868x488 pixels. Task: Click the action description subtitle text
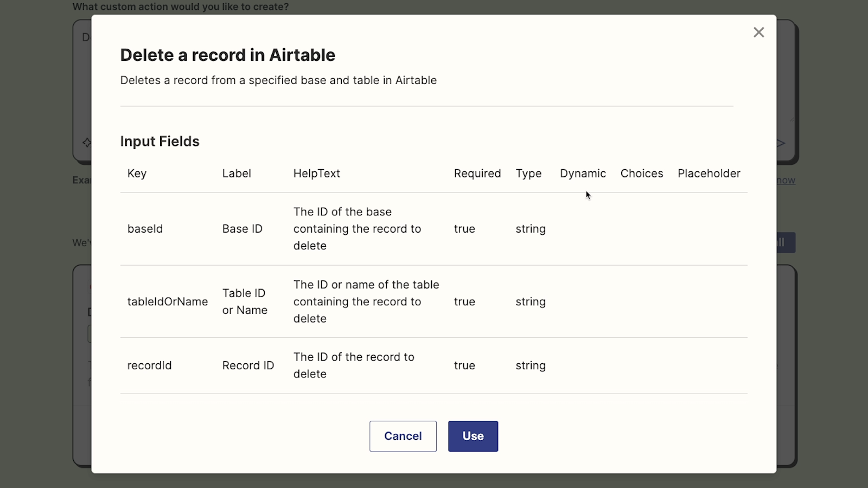coord(278,80)
